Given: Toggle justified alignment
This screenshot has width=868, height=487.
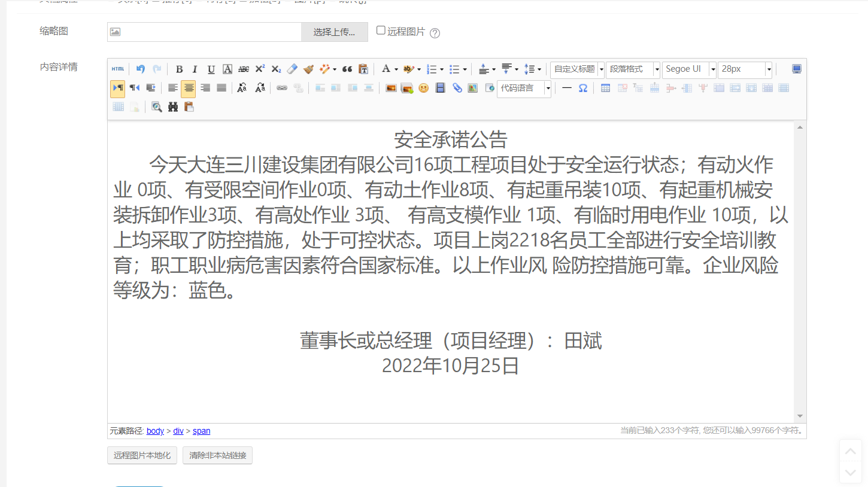Looking at the screenshot, I should [221, 88].
